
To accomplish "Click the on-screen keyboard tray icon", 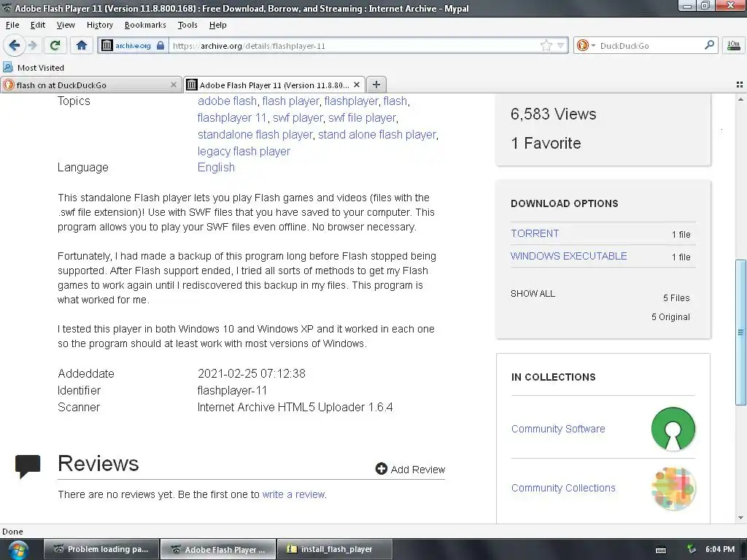I will click(661, 550).
